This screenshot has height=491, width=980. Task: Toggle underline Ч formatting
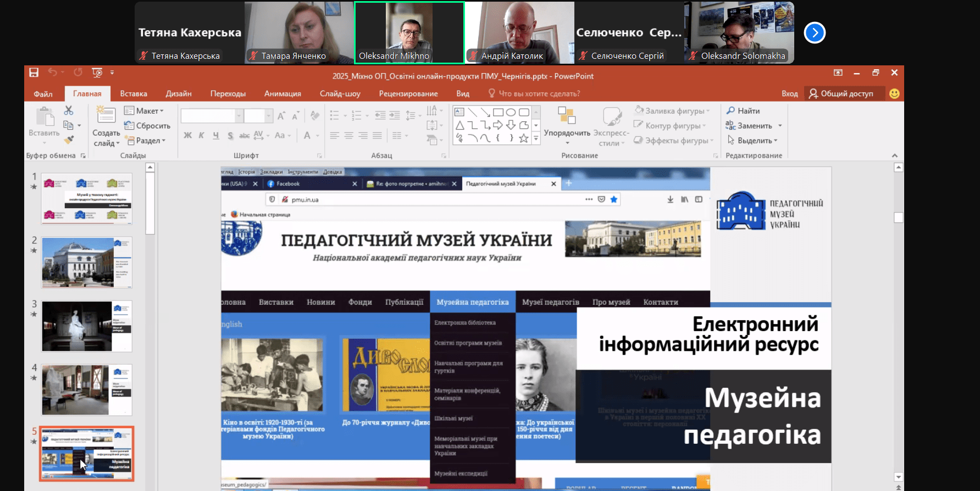coord(215,136)
